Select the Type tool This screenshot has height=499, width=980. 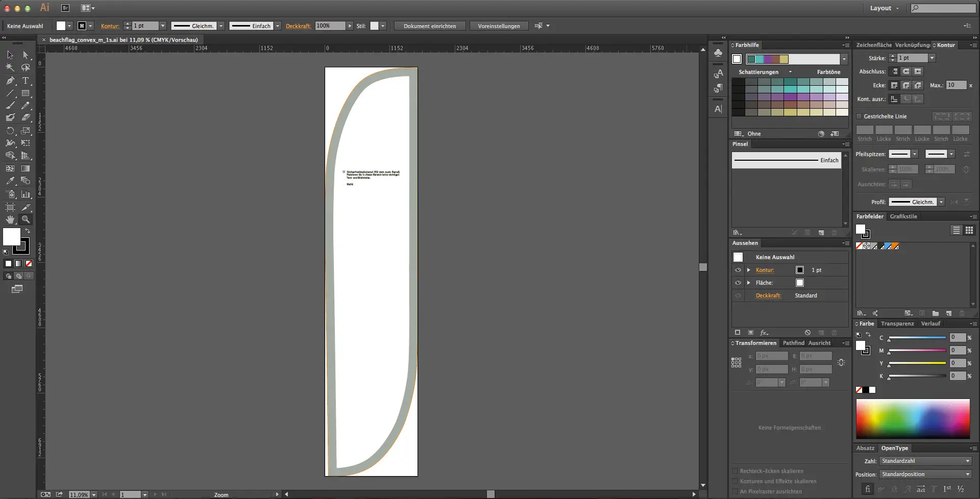click(26, 81)
